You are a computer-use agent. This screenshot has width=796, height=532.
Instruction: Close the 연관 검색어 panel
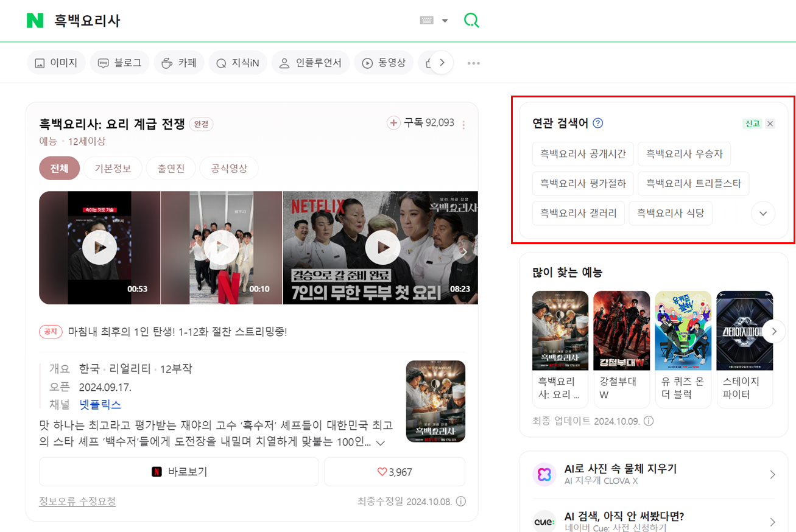770,124
